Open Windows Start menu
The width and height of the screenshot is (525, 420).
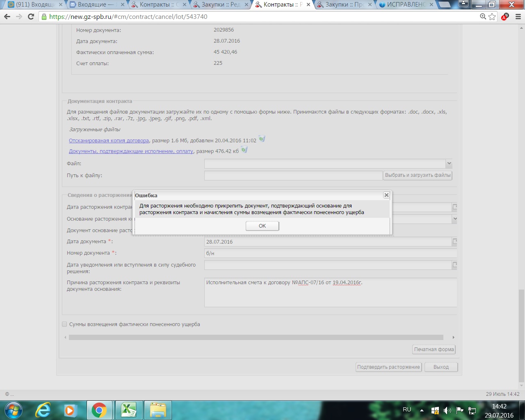[x=13, y=410]
